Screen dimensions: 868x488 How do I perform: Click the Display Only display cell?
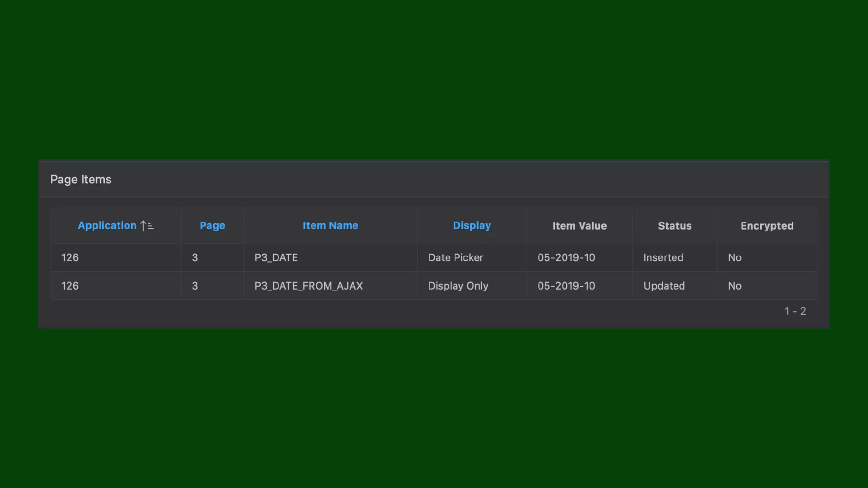coord(458,286)
